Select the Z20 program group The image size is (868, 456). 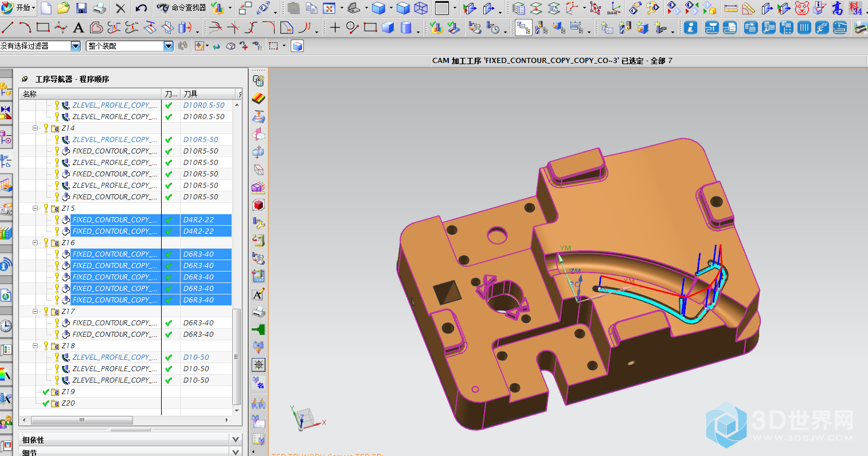(x=68, y=403)
